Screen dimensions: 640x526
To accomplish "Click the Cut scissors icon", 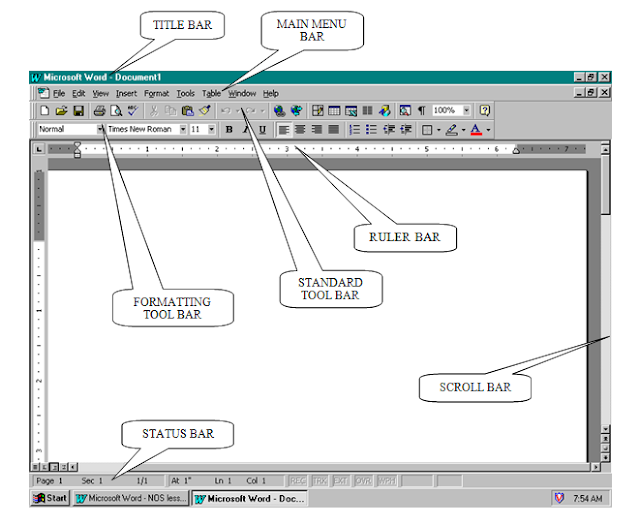I will pyautogui.click(x=154, y=111).
